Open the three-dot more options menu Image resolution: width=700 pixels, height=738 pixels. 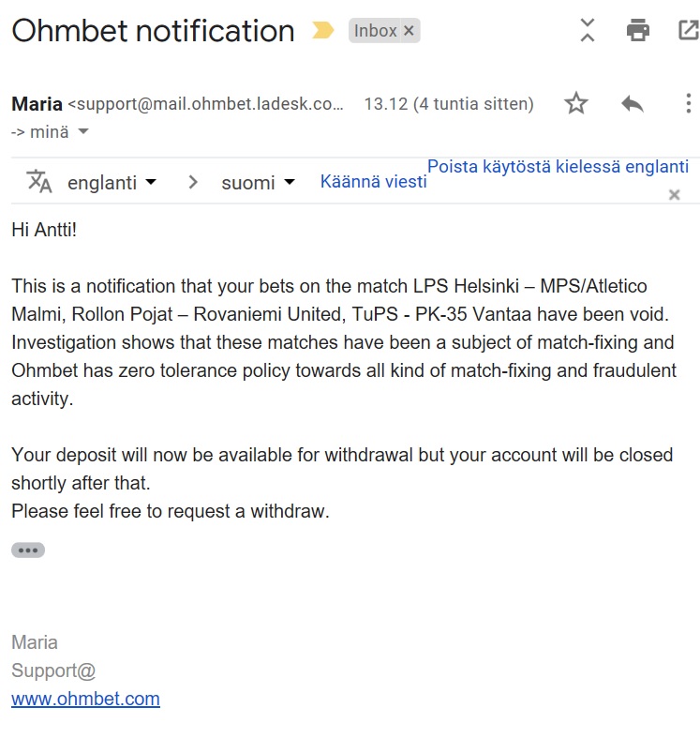688,103
